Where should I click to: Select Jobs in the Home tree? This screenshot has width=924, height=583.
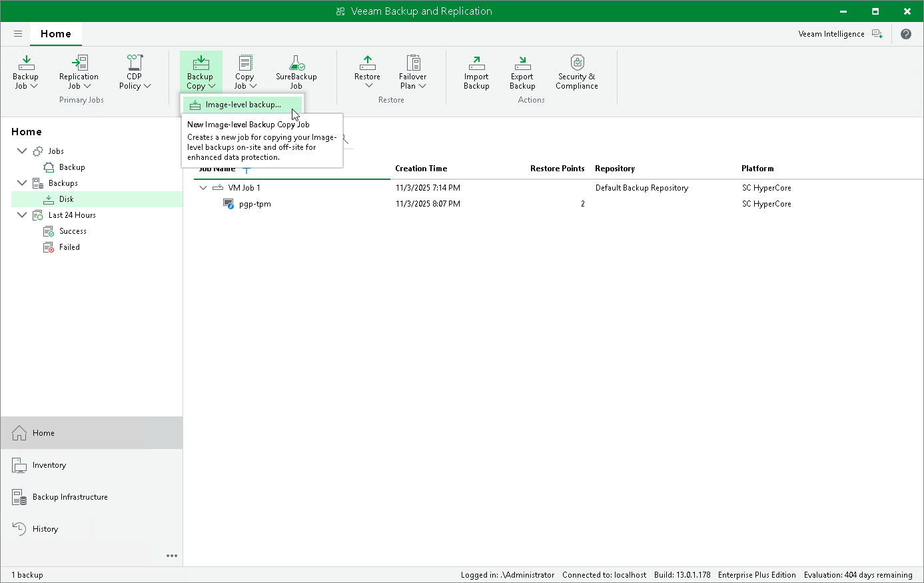point(56,151)
